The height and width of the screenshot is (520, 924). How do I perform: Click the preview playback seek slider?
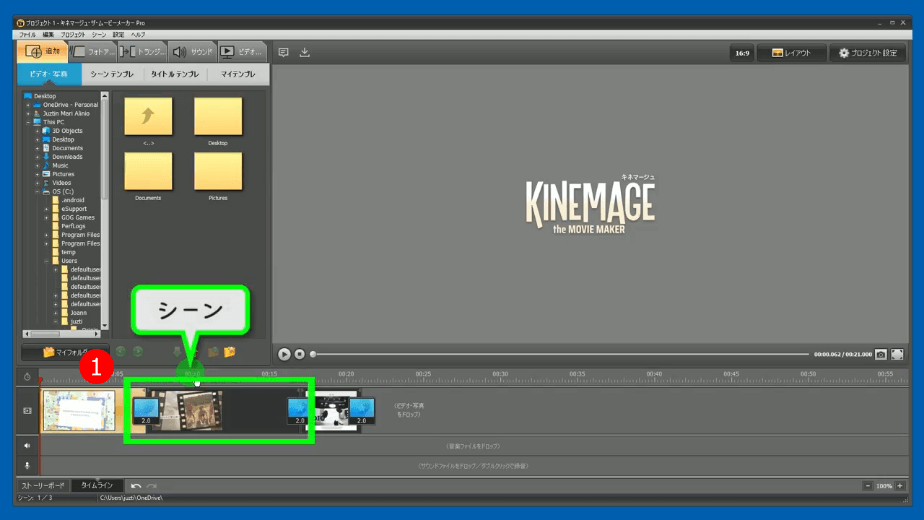coord(560,354)
